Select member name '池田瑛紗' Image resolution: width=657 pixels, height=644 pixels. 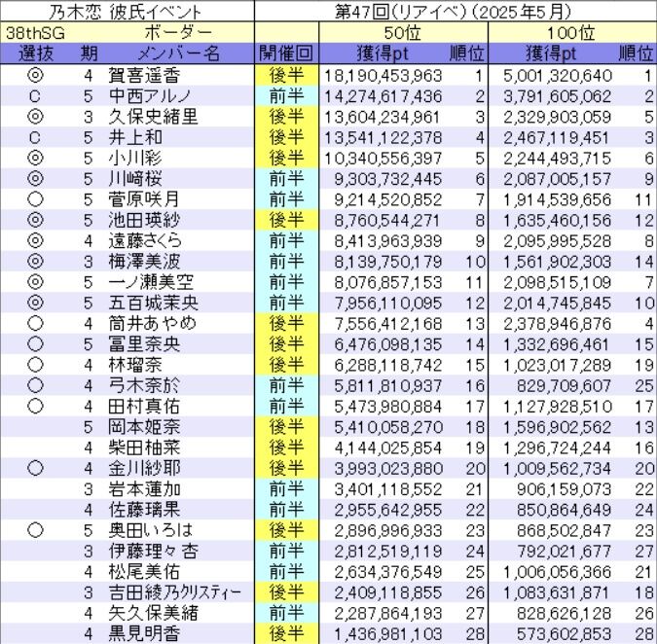click(x=144, y=220)
